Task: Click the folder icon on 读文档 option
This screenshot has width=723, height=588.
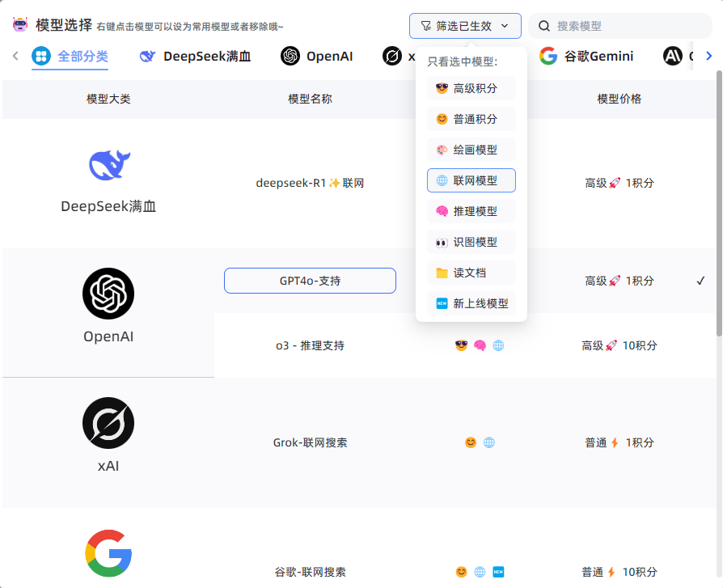Action: coord(442,273)
